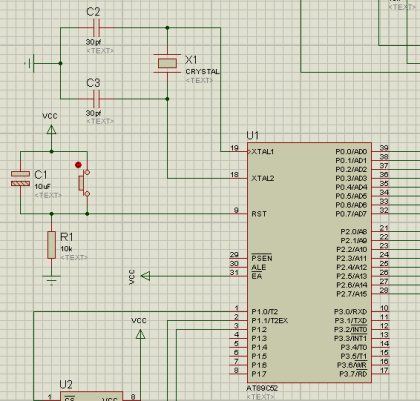Click the P1.2 pin label
420x401 pixels.
(259, 330)
